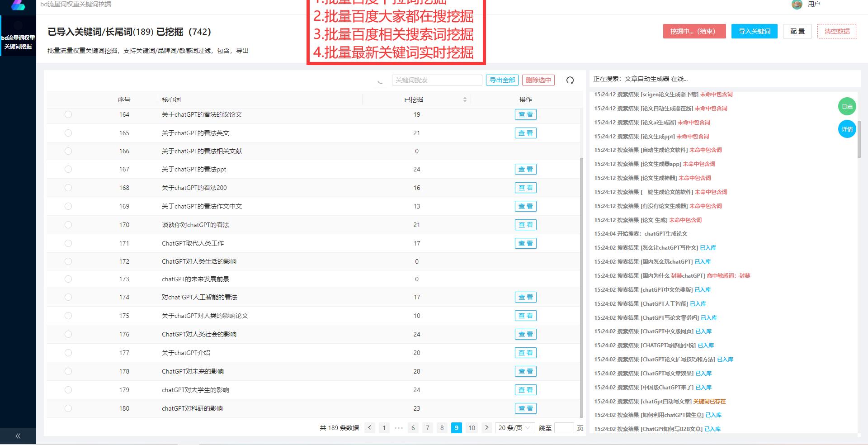Click 查看 for row 174
This screenshot has height=445, width=868.
click(x=525, y=297)
